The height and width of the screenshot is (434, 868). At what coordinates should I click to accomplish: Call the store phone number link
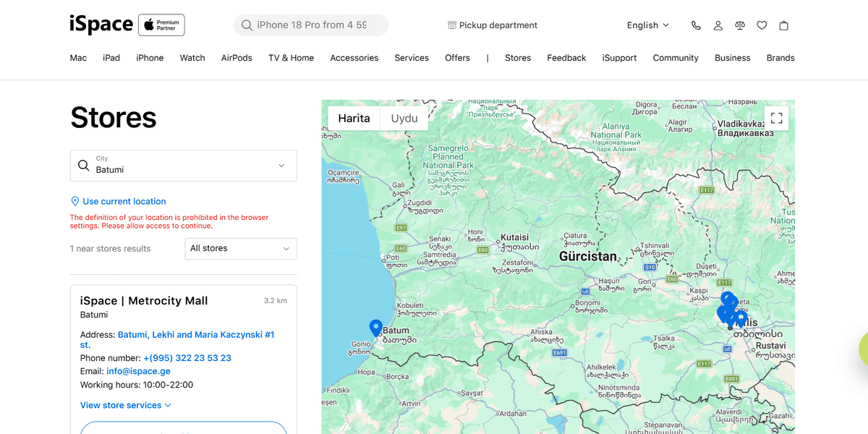[x=187, y=358]
